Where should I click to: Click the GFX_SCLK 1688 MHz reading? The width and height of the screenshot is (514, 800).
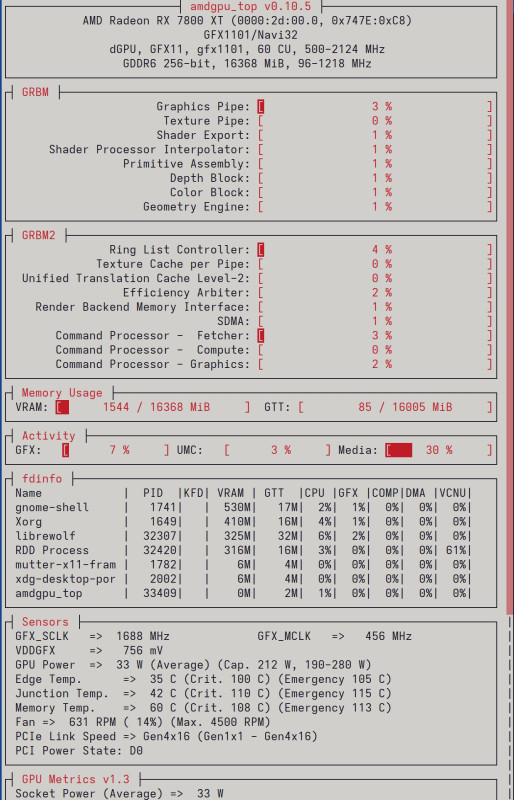[92, 636]
